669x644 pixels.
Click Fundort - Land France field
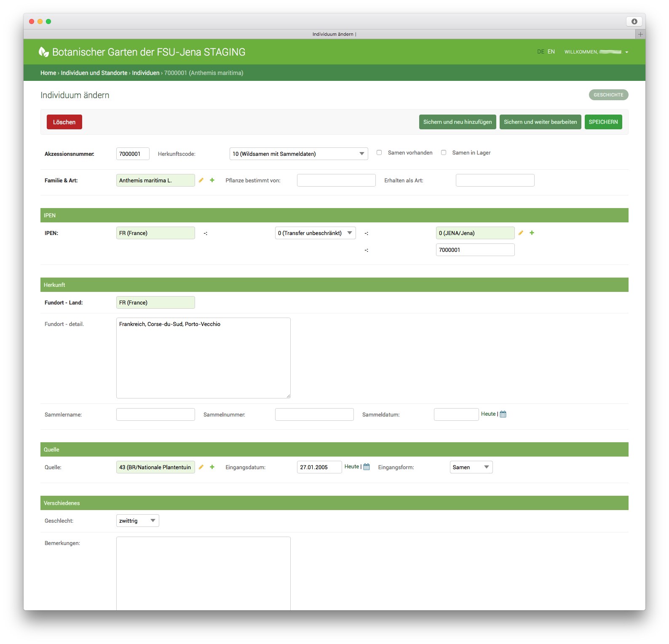155,302
